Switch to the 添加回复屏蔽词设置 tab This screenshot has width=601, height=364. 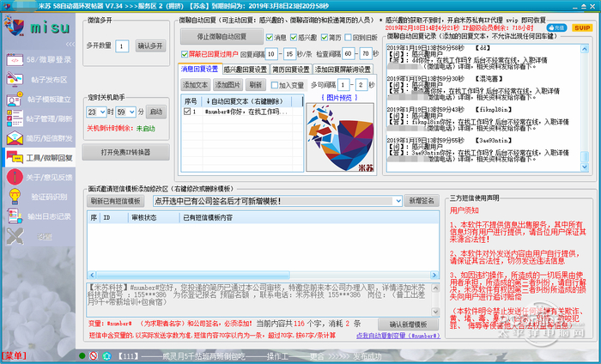343,70
